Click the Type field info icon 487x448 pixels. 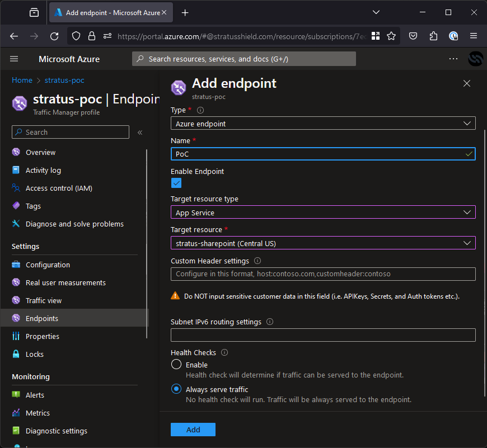pyautogui.click(x=200, y=110)
